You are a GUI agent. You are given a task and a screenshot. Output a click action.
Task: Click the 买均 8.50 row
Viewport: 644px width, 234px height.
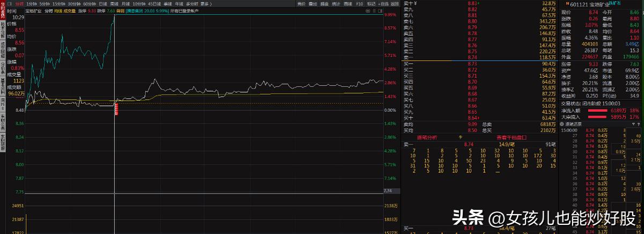pos(480,129)
